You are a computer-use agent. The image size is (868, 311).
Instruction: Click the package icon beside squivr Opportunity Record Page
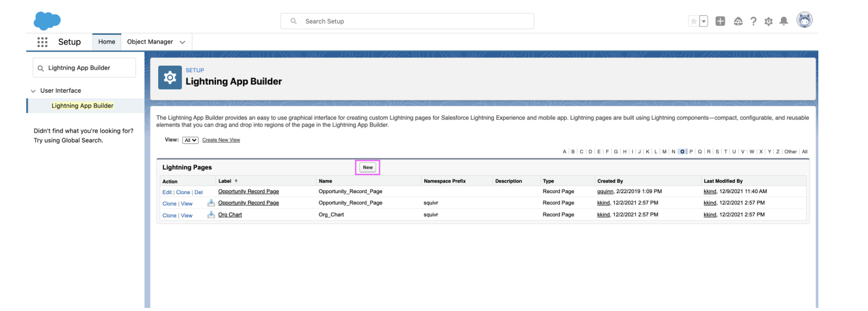pyautogui.click(x=211, y=203)
